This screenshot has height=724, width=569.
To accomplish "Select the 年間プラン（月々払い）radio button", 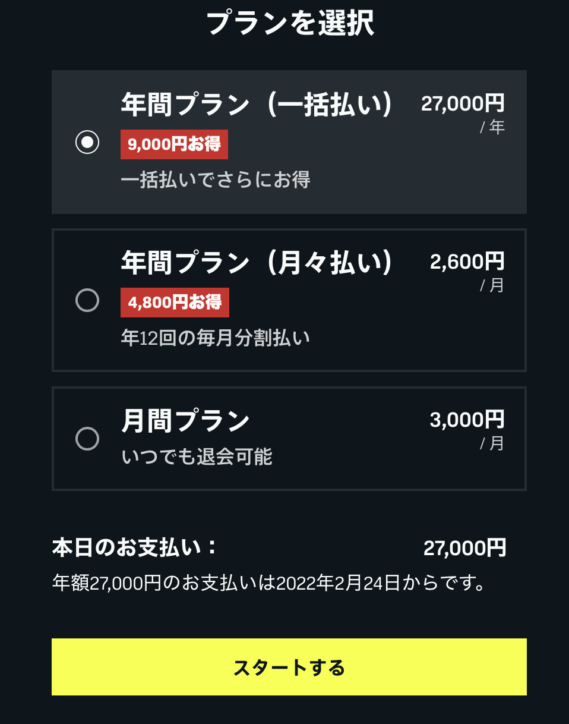I will tap(87, 301).
